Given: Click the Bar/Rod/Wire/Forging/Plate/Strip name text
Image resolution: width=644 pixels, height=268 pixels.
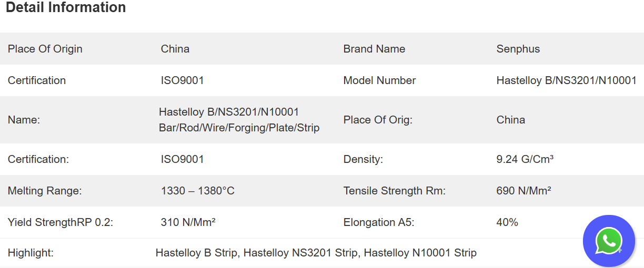Looking at the screenshot, I should pyautogui.click(x=239, y=128).
